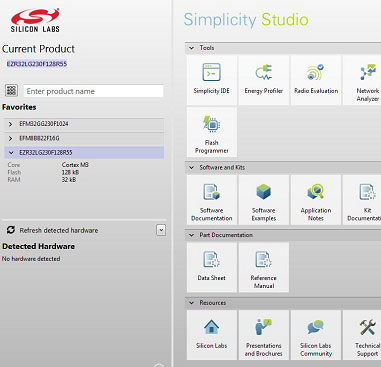
Task: Click the 32 kB RAM value
Action: [x=69, y=180]
